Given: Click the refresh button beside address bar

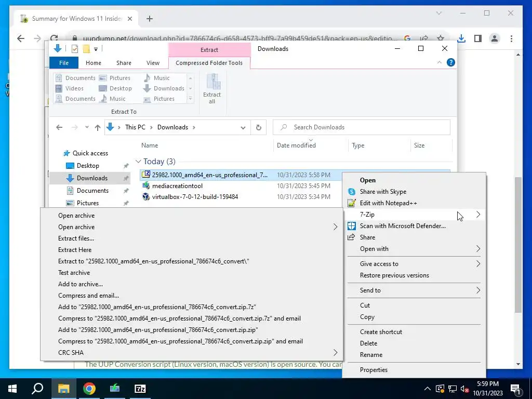Looking at the screenshot, I should 259,128.
